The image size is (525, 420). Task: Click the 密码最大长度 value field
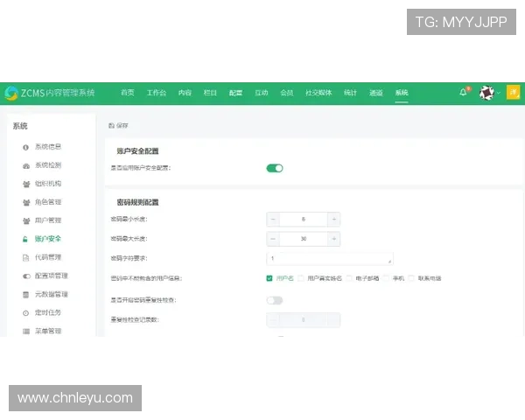click(304, 239)
